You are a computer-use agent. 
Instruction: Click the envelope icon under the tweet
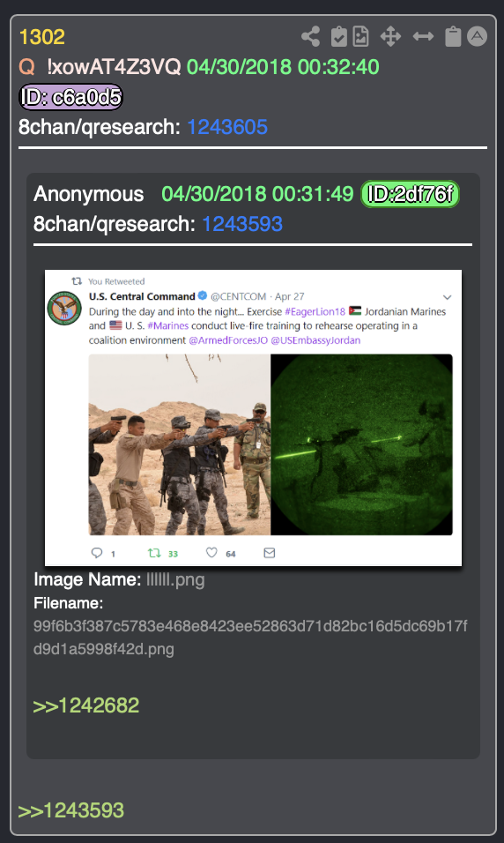point(270,553)
